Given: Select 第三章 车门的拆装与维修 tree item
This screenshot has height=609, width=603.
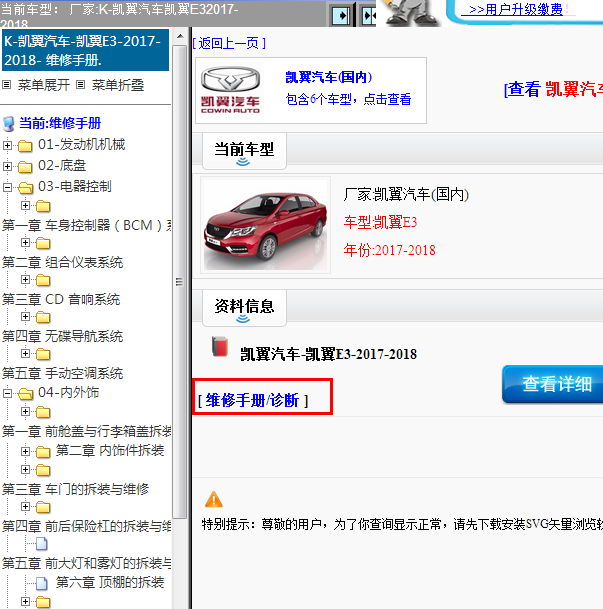Looking at the screenshot, I should 75,489.
